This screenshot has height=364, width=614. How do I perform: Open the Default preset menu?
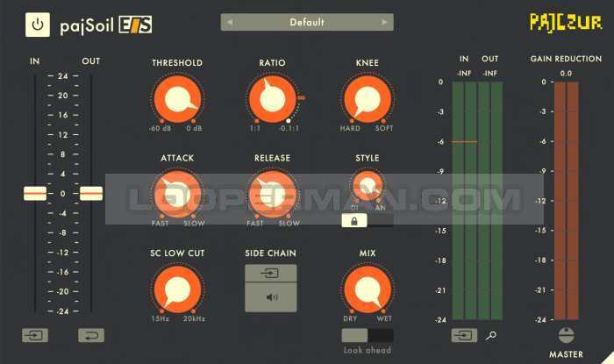[307, 22]
